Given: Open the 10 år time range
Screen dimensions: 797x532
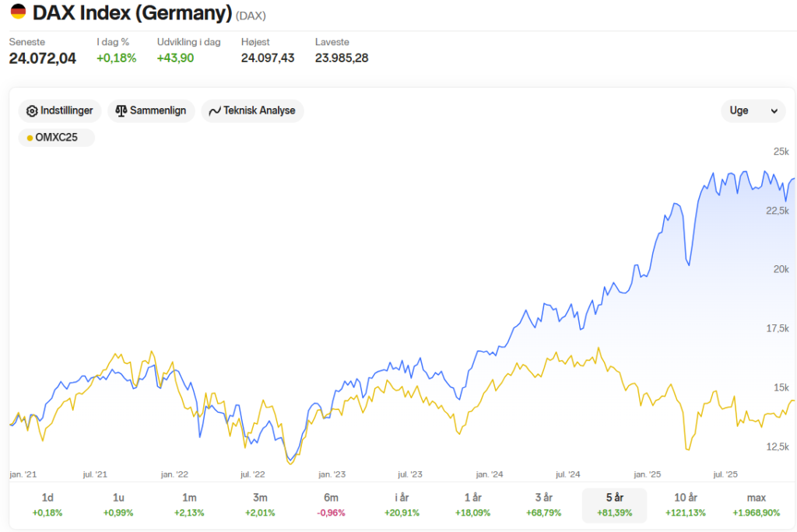Looking at the screenshot, I should tap(685, 505).
